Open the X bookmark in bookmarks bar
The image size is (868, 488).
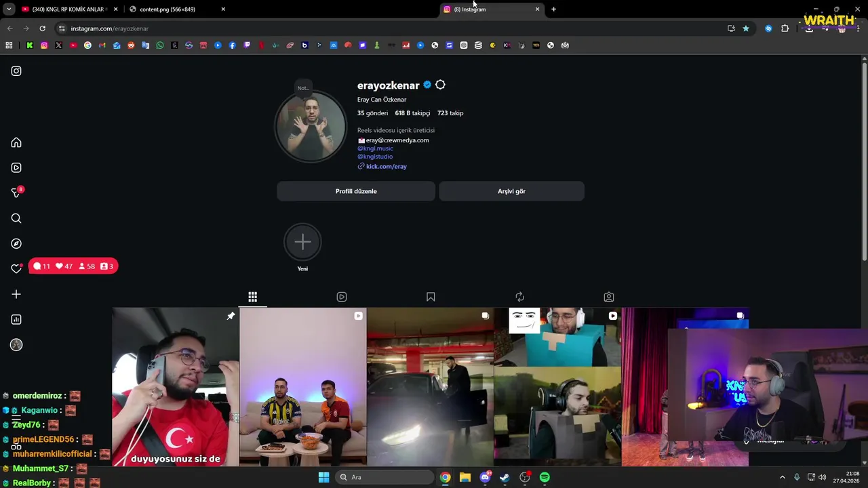tap(58, 45)
